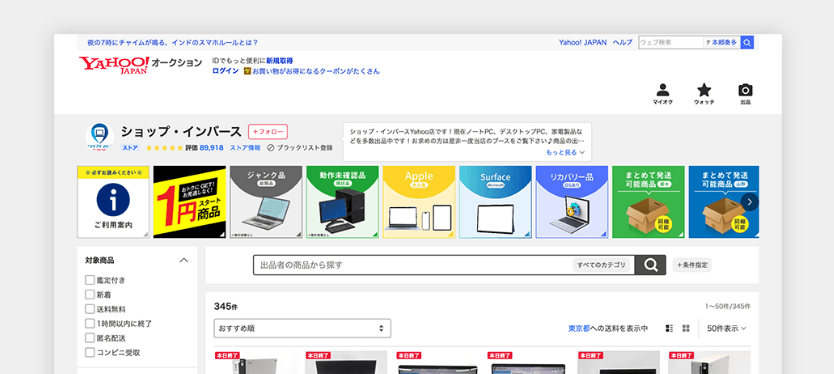Open the 1円スタート商品 banner

click(189, 202)
